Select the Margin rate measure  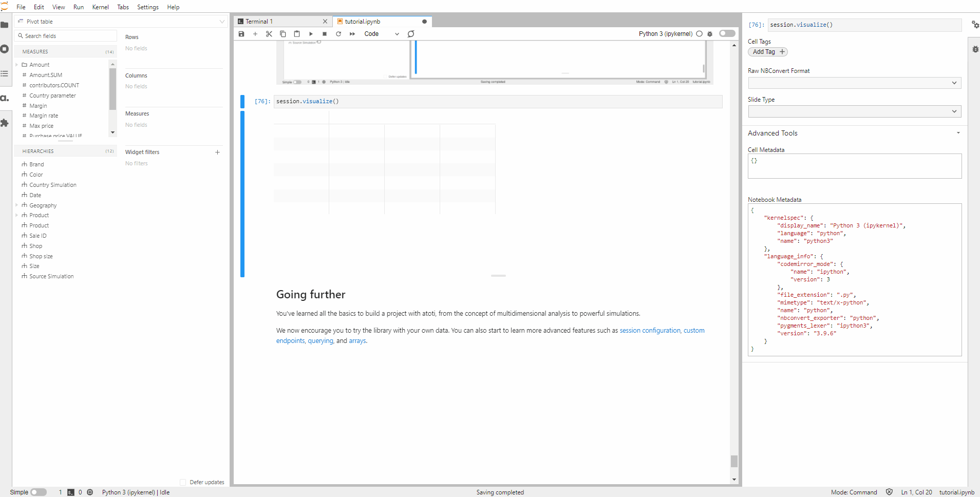44,116
